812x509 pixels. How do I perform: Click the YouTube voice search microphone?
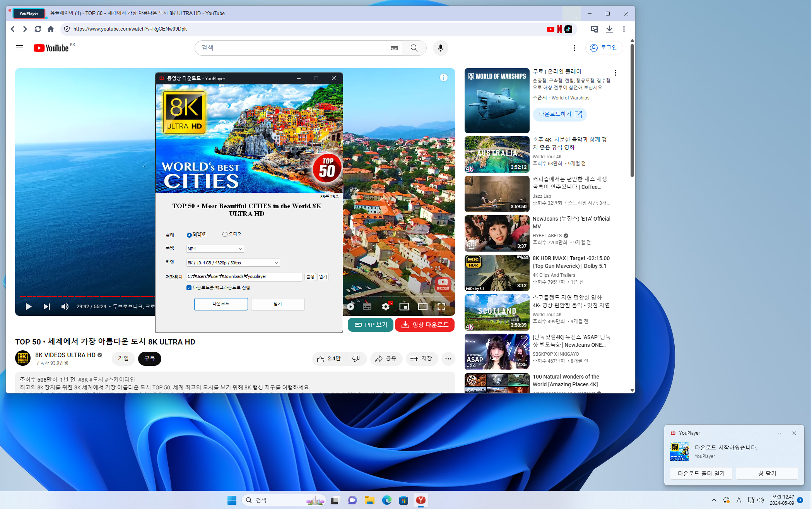pyautogui.click(x=440, y=48)
